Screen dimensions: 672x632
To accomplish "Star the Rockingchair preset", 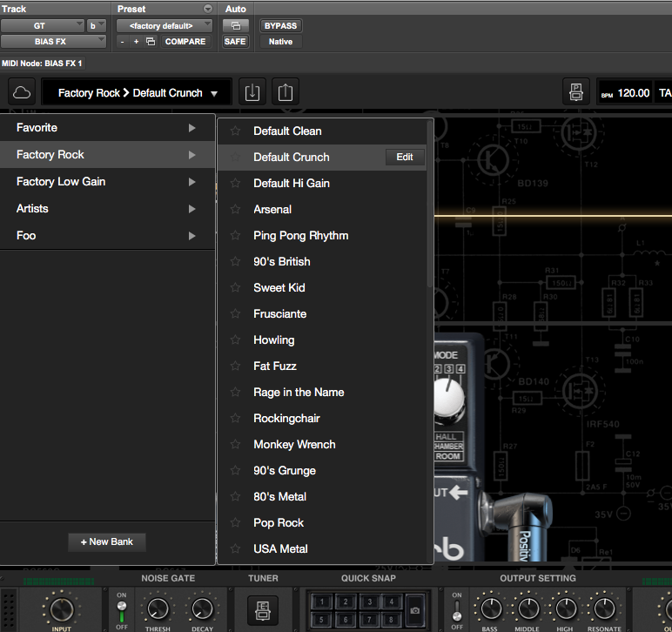I will tap(235, 418).
